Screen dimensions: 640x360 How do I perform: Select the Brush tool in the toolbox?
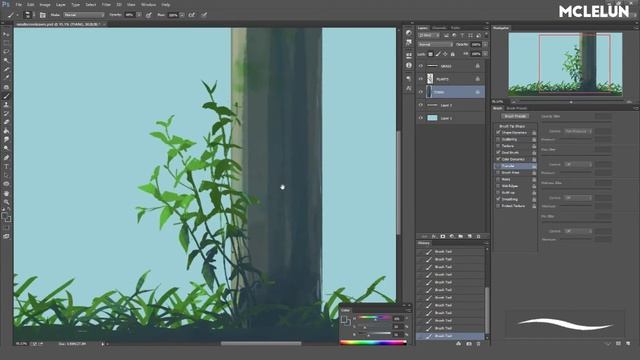click(x=6, y=96)
